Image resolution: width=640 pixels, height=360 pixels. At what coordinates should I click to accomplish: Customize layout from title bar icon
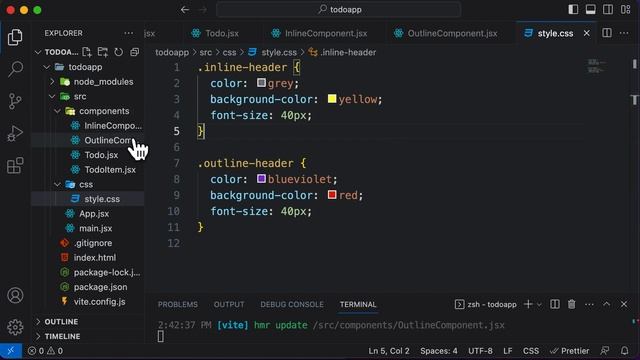625,9
